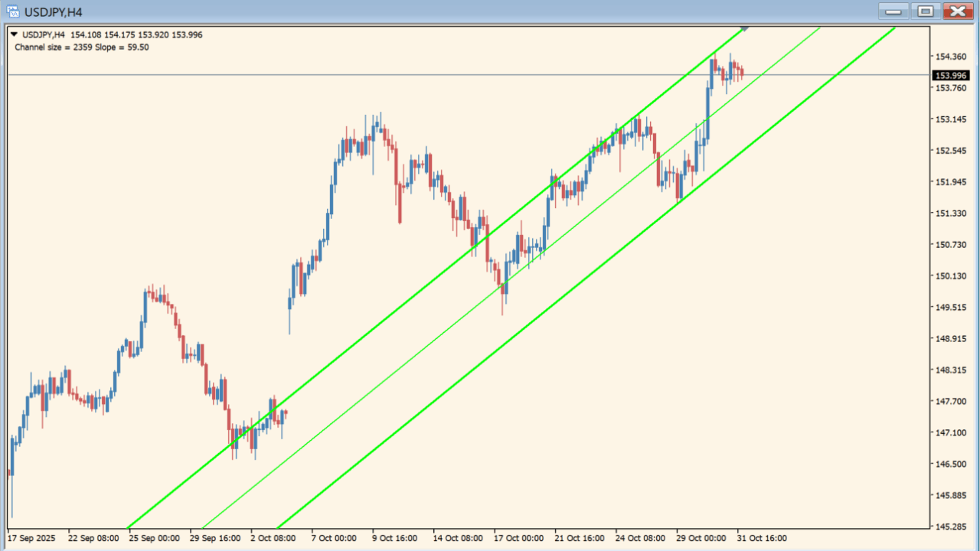Restore the USDJPY chart window size
The height and width of the screenshot is (551, 980).
[x=924, y=11]
